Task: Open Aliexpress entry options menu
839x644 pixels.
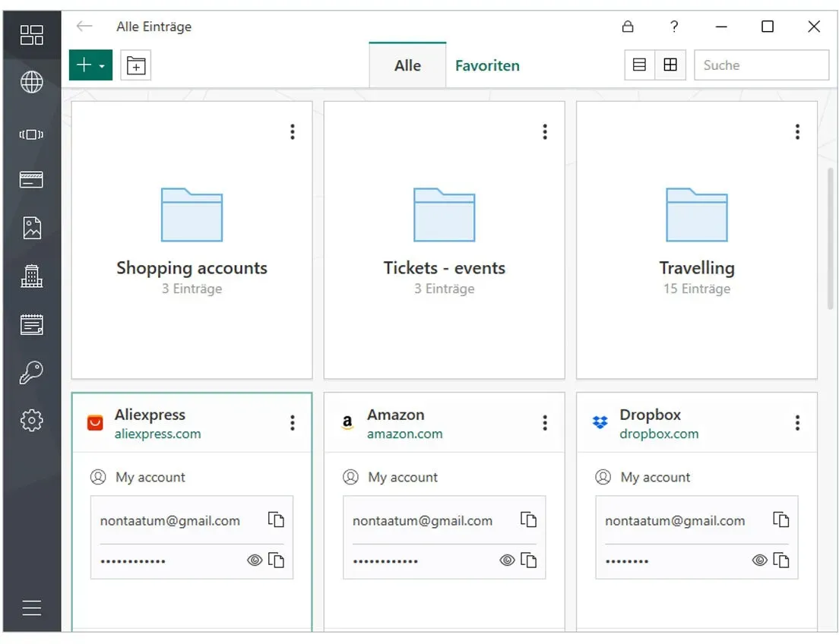Action: coord(293,422)
